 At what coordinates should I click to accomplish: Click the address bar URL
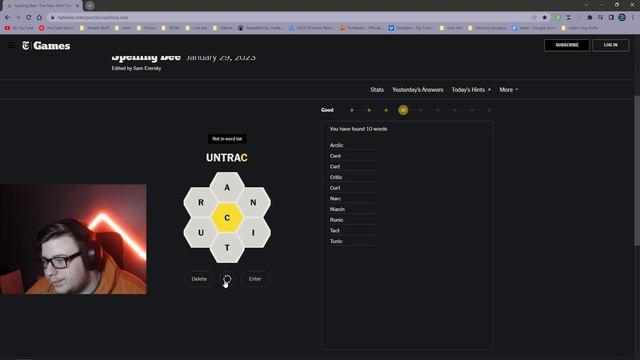pos(93,18)
